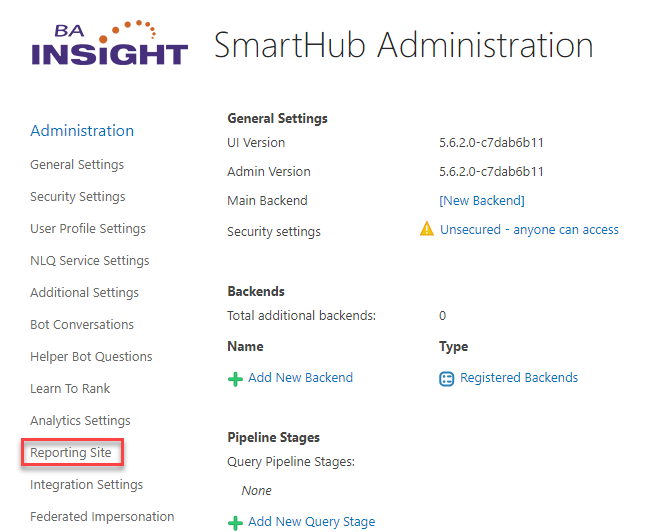Open Integration Settings
Viewport: 654px width, 532px height.
[x=86, y=485]
